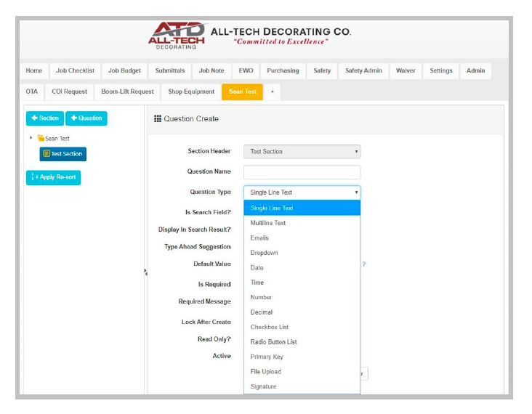Viewport: 532px width, 414px height.
Task: Select Single Line Text option
Action: click(x=302, y=208)
